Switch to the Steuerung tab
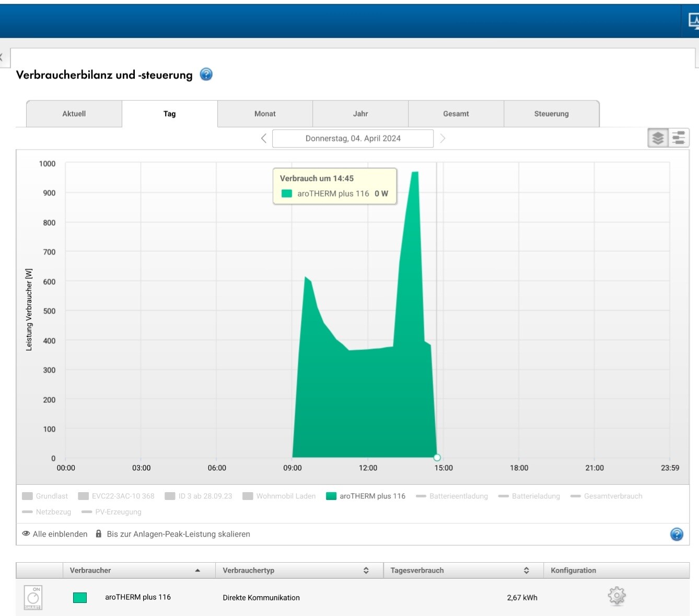The height and width of the screenshot is (616, 699). click(551, 114)
